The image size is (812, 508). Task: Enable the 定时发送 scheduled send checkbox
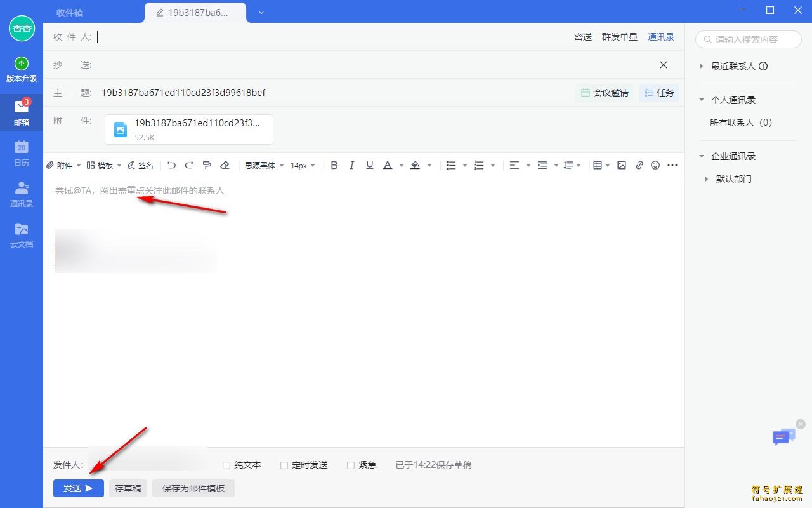(284, 465)
